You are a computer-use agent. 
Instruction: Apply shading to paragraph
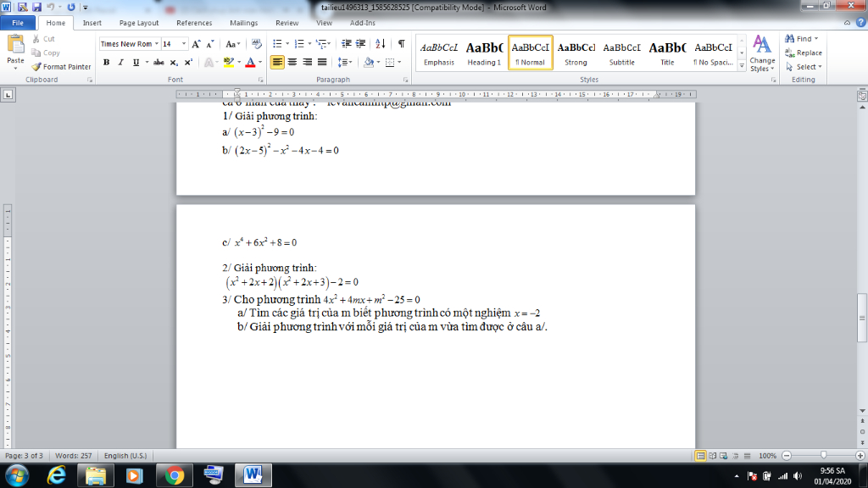point(369,63)
